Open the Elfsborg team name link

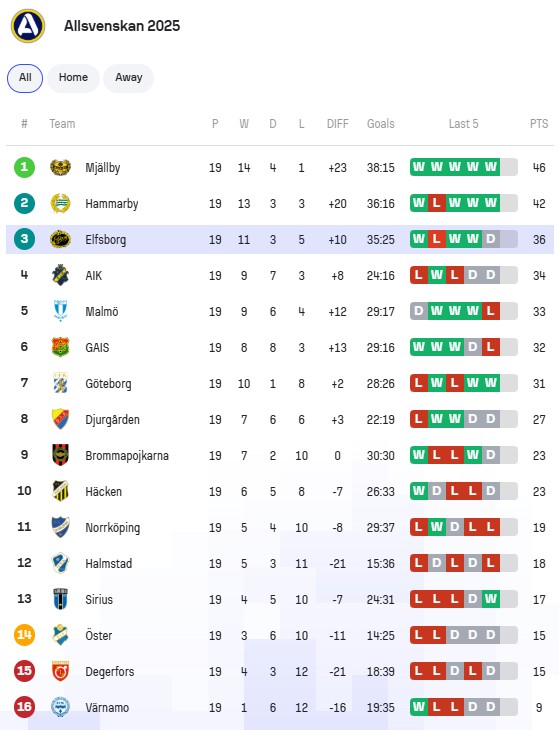click(106, 239)
